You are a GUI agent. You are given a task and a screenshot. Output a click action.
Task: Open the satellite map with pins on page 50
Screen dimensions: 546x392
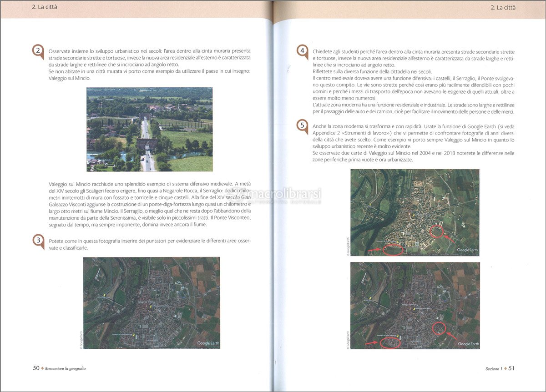point(152,303)
